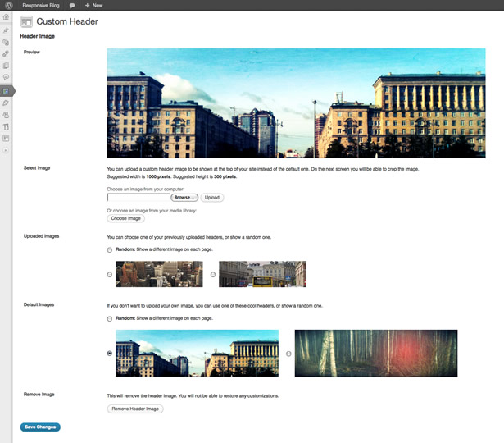Click the yellow bus uploaded header thumbnail

coord(262,274)
